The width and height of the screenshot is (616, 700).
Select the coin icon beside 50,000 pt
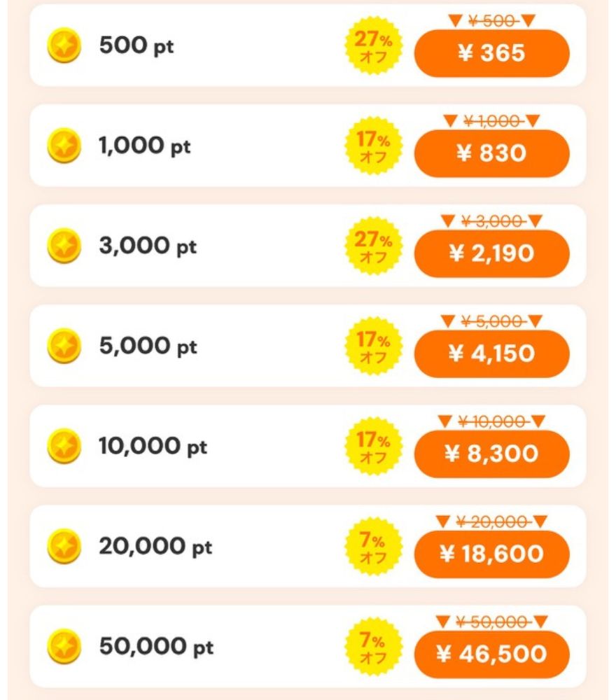(x=64, y=647)
